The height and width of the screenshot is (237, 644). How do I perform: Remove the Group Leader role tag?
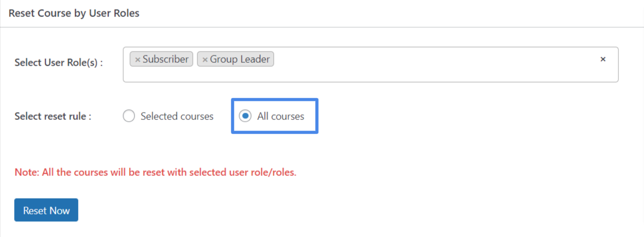(x=205, y=59)
